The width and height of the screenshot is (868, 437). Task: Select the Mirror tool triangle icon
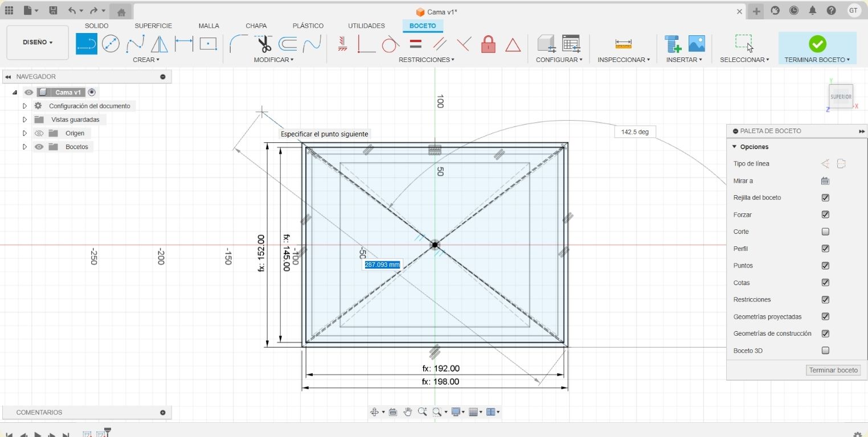pos(159,44)
